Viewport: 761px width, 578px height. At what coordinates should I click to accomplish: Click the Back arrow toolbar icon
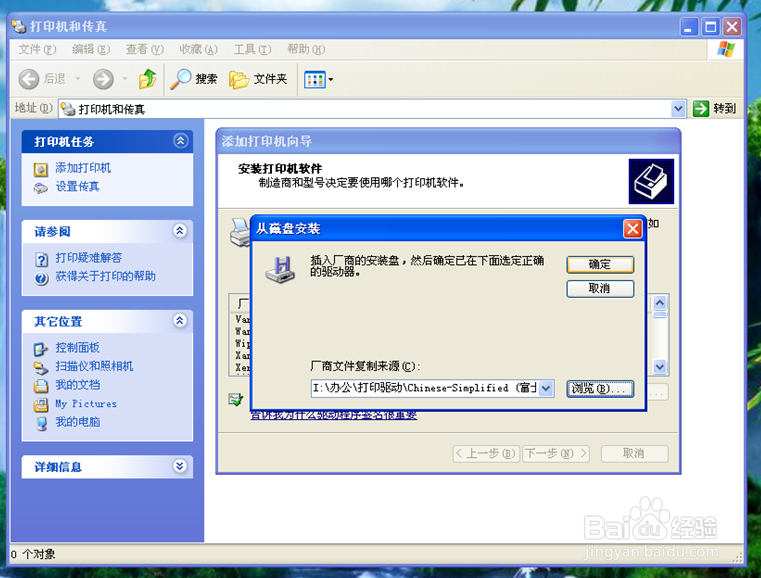click(29, 79)
